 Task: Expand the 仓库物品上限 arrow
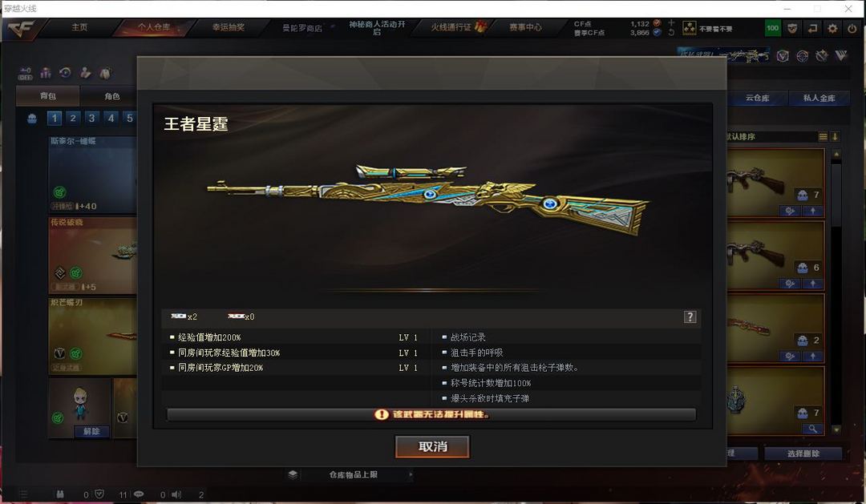(411, 474)
